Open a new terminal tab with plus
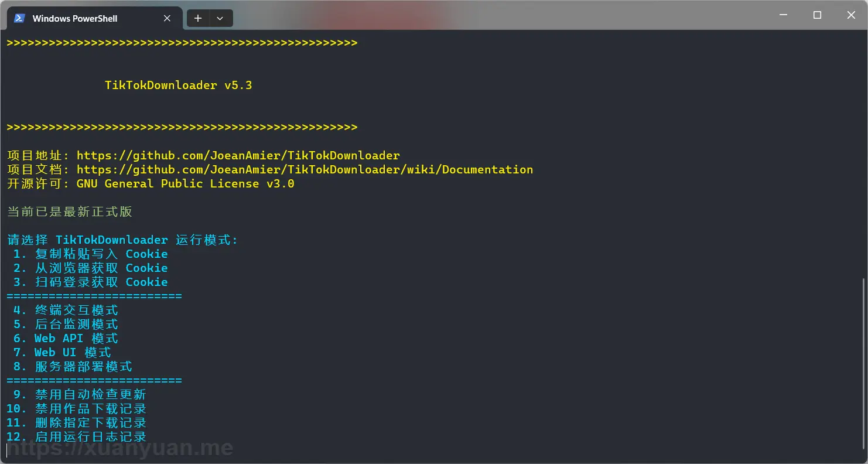The width and height of the screenshot is (868, 464). tap(198, 18)
